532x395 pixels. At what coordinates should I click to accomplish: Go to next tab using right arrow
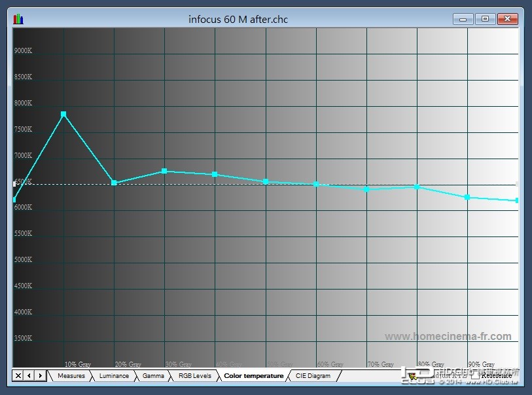click(41, 375)
